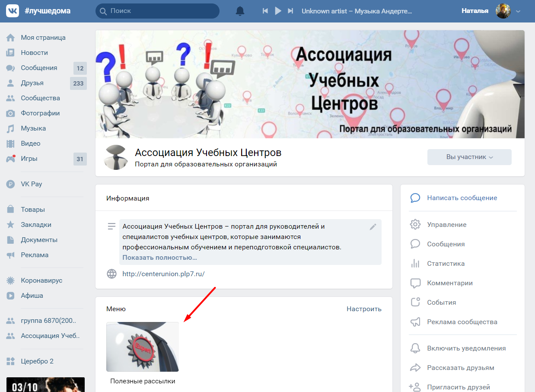Click the Новости news icon
Screen dimensions: 535x392
pyautogui.click(x=11, y=53)
